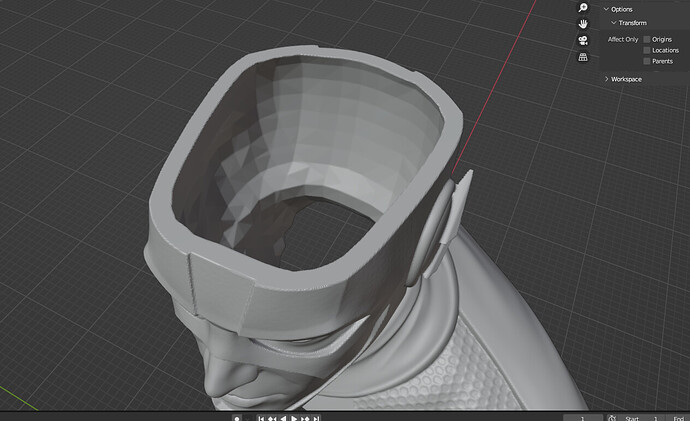Select the pan view hand icon
Viewport: 690px width, 421px height.
(583, 24)
